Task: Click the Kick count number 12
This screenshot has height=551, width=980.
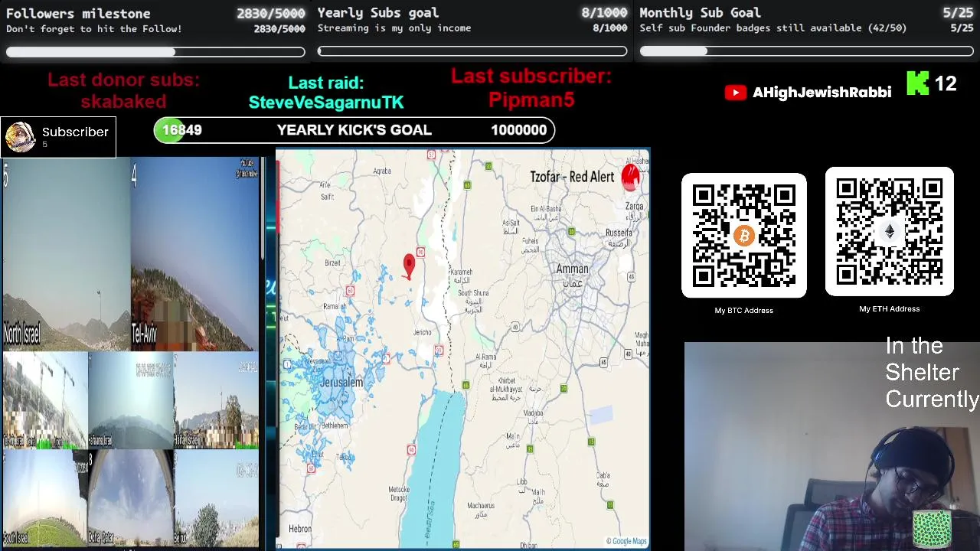Action: coord(946,83)
